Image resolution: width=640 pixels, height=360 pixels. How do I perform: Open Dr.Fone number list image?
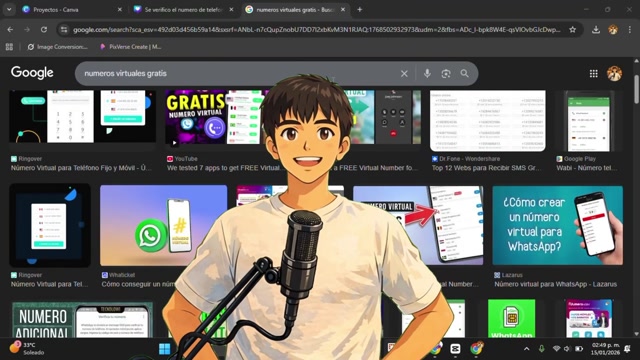point(487,121)
